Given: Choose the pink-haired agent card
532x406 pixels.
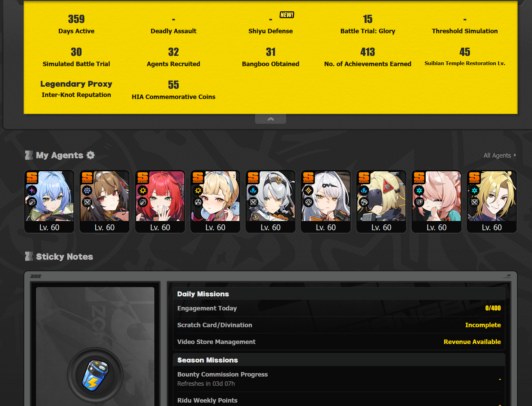Looking at the screenshot, I should click(437, 201).
